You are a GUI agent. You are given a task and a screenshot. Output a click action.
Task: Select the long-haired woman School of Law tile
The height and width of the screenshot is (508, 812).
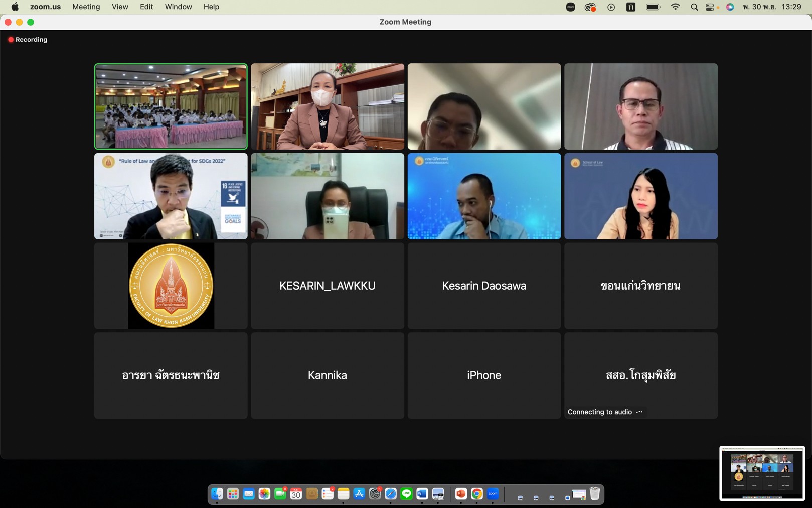[x=641, y=196]
